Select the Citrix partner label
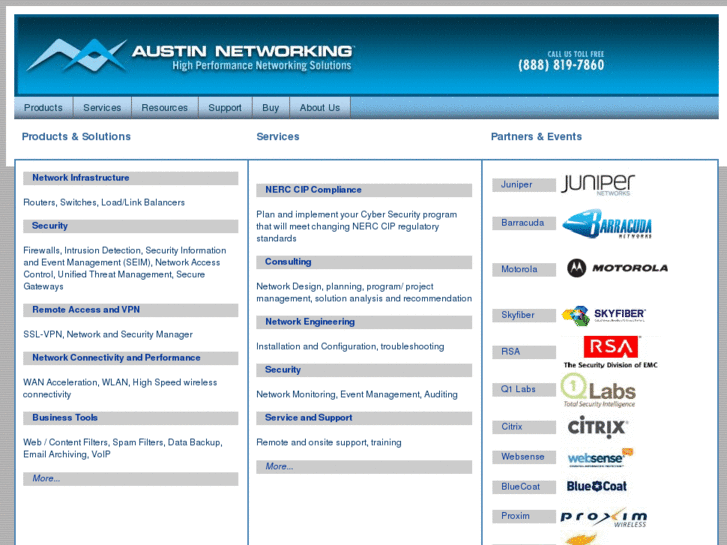 (524, 427)
